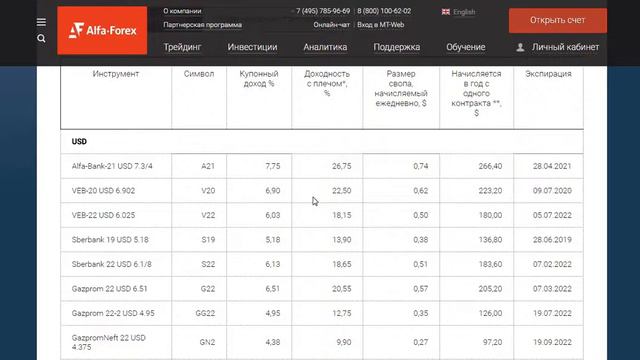Select the Sberbank 19 USD 5.18 instrument
This screenshot has height=360, width=640.
click(x=110, y=240)
